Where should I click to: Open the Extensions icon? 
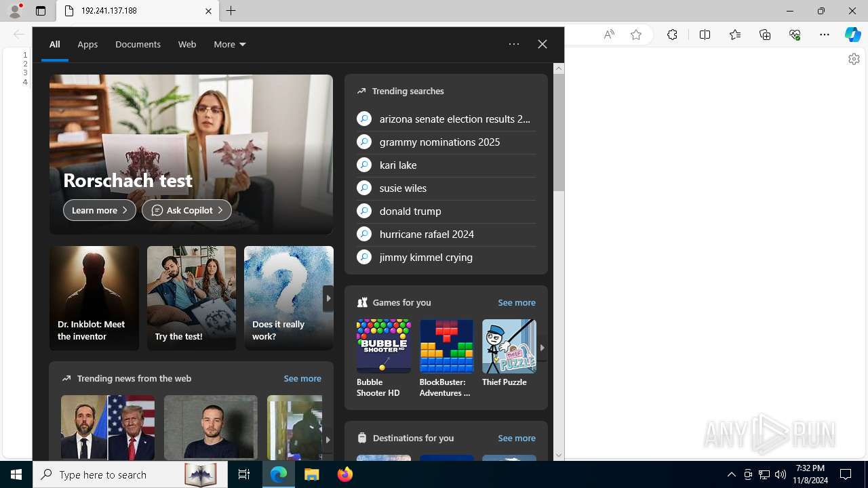click(672, 35)
